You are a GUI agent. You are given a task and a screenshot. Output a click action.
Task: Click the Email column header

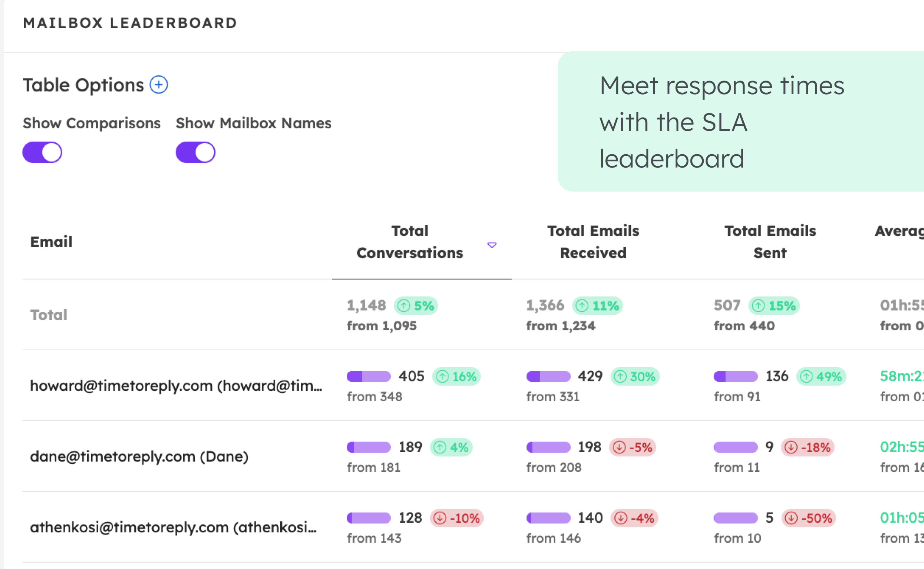pyautogui.click(x=51, y=242)
